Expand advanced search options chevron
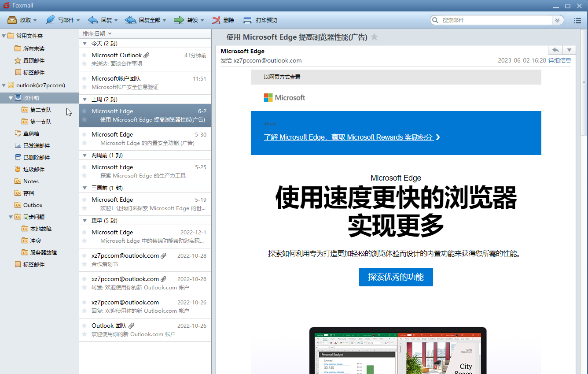Viewport: 588px width, 374px height. (x=558, y=20)
